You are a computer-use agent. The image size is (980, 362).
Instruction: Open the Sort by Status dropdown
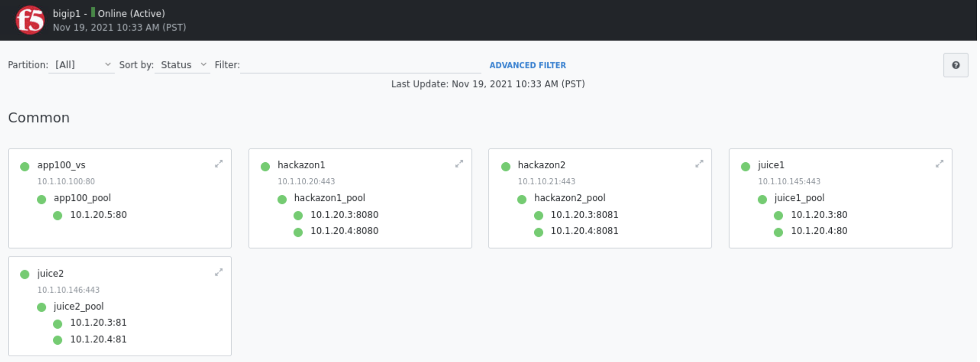tap(182, 65)
